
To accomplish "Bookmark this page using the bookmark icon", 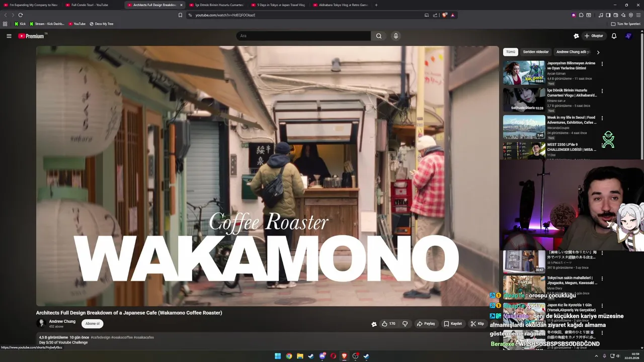I will click(x=180, y=15).
